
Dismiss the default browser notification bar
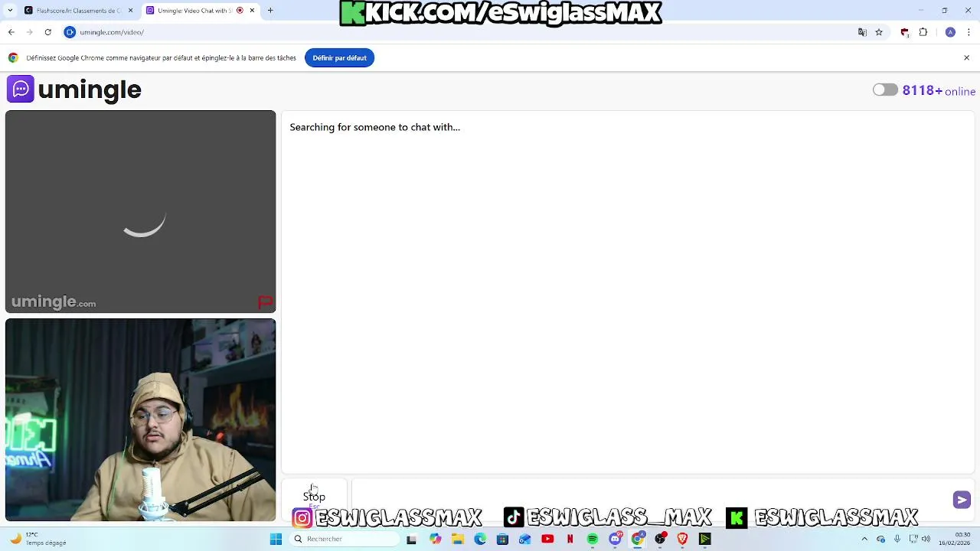(x=966, y=57)
